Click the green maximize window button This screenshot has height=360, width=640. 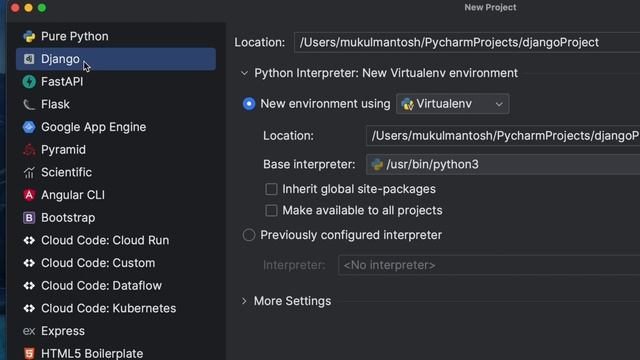click(x=42, y=8)
